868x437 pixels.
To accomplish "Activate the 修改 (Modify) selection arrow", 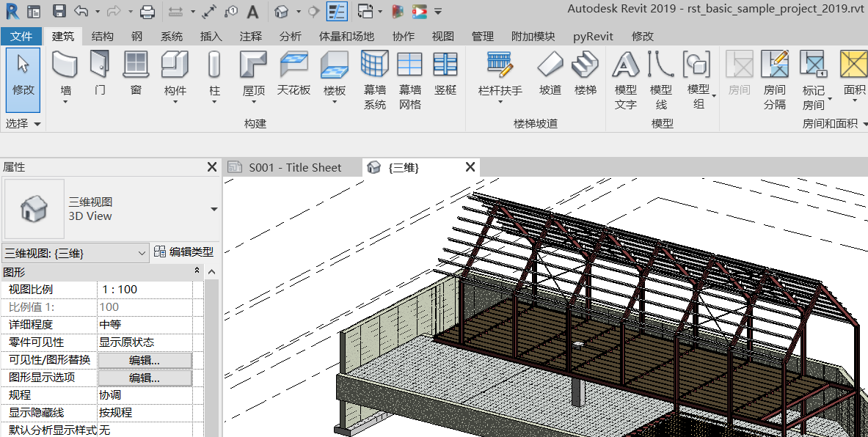I will coord(23,73).
